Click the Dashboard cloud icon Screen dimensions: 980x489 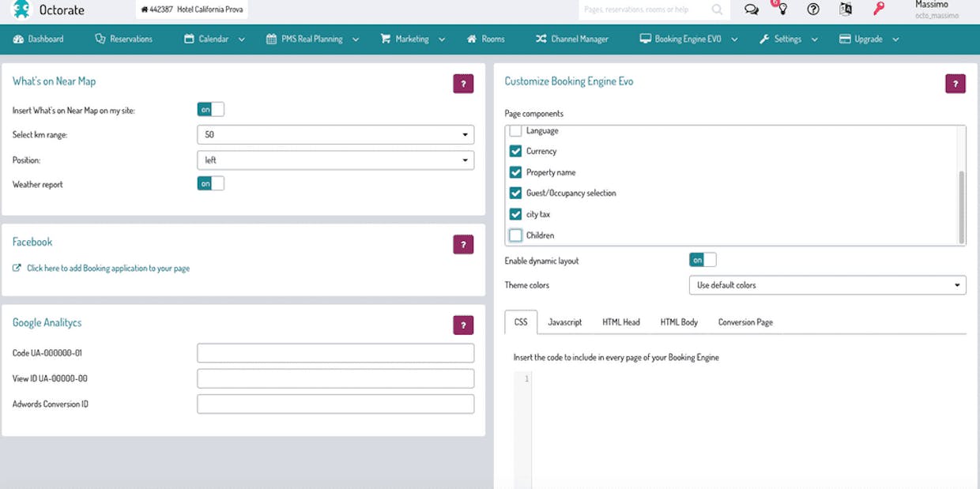19,39
